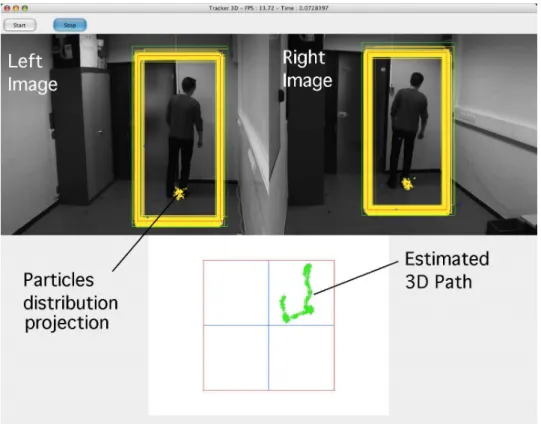
Task: Click the Tracker 3D window title text
Action: pos(268,8)
